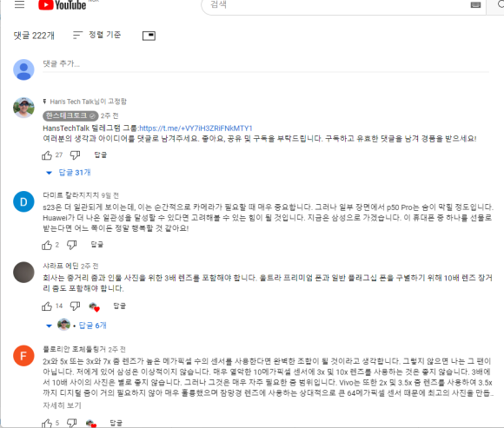Click the creator heart on the 14-likes comment

tap(94, 307)
